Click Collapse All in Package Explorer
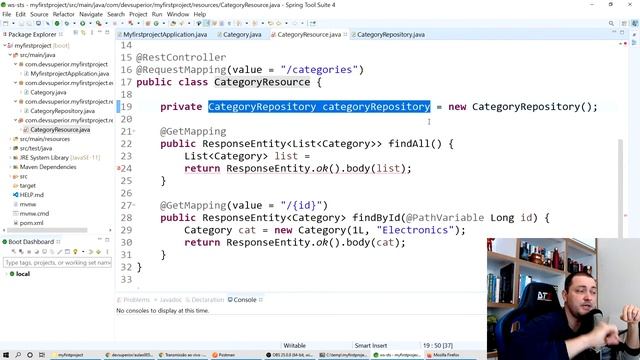 [76, 33]
